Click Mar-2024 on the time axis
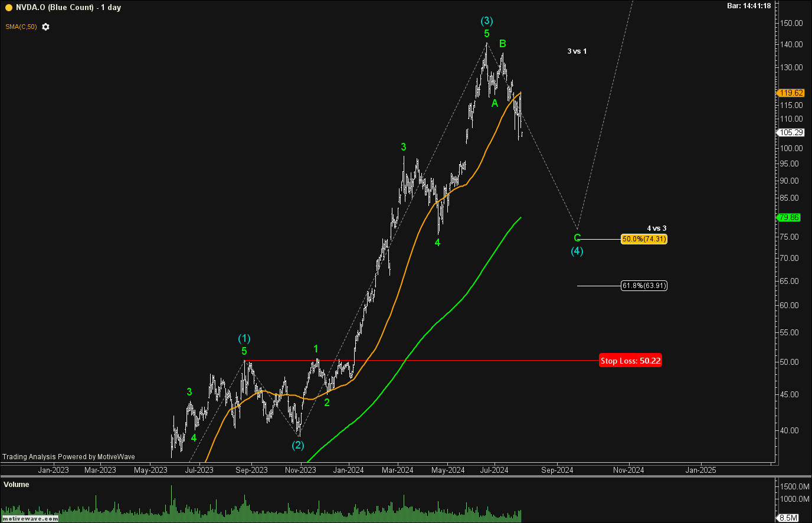Screen dimensions: 812x523 [398, 470]
